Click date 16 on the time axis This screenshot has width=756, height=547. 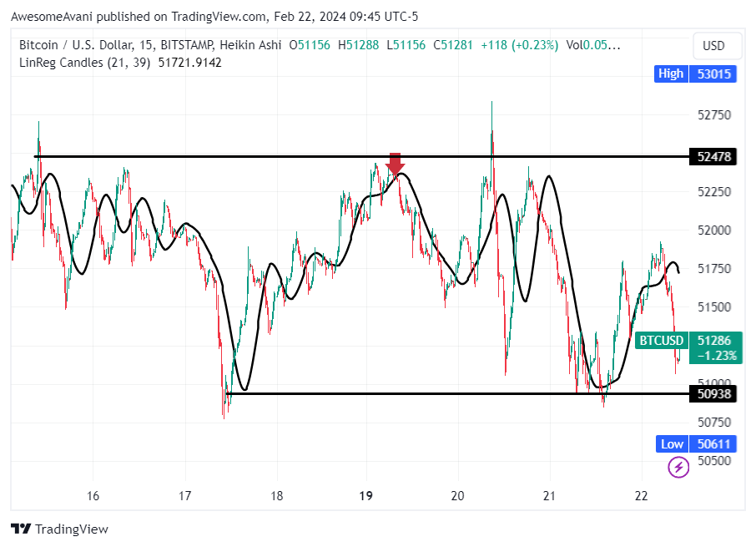(93, 496)
